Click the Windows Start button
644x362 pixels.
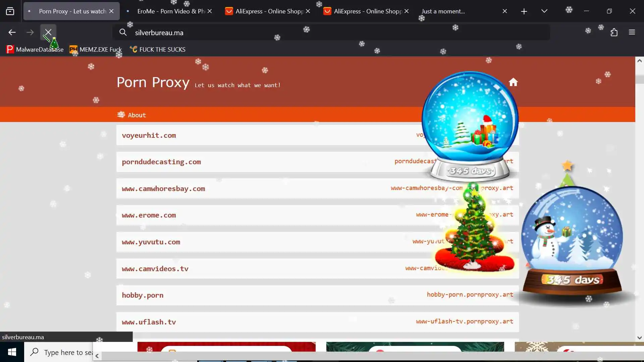click(x=12, y=352)
